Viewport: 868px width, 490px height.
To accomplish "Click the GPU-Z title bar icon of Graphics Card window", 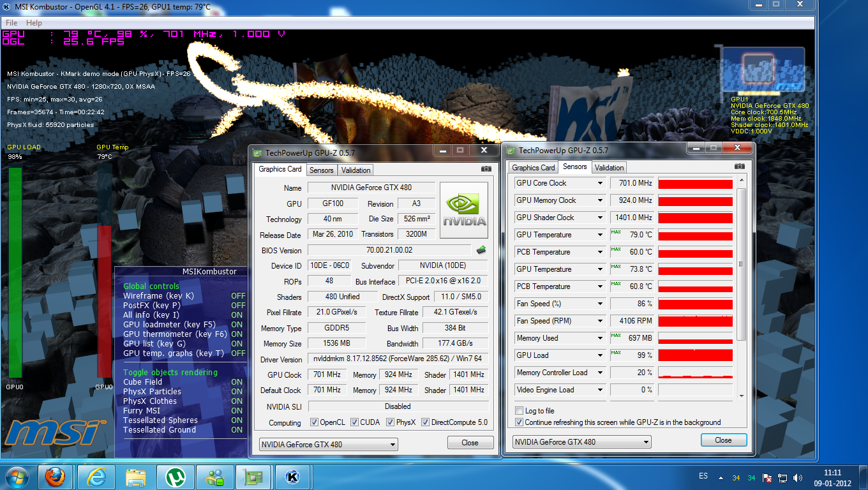I will pyautogui.click(x=257, y=152).
